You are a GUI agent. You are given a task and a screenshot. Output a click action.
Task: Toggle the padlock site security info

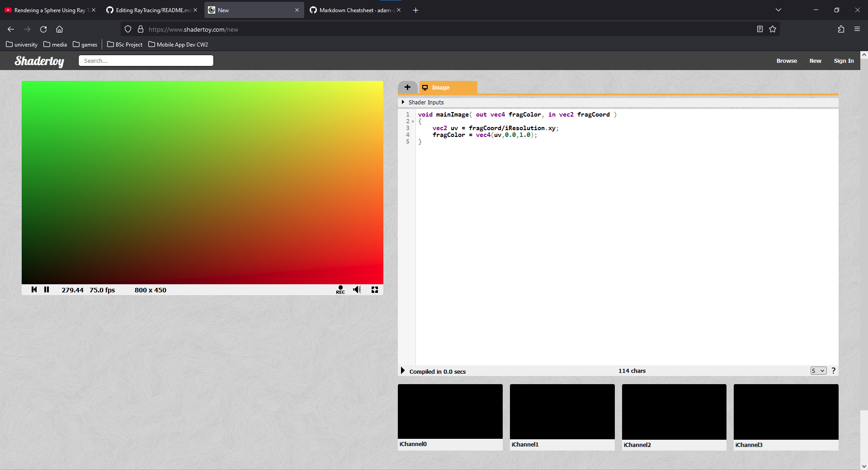[x=140, y=29]
